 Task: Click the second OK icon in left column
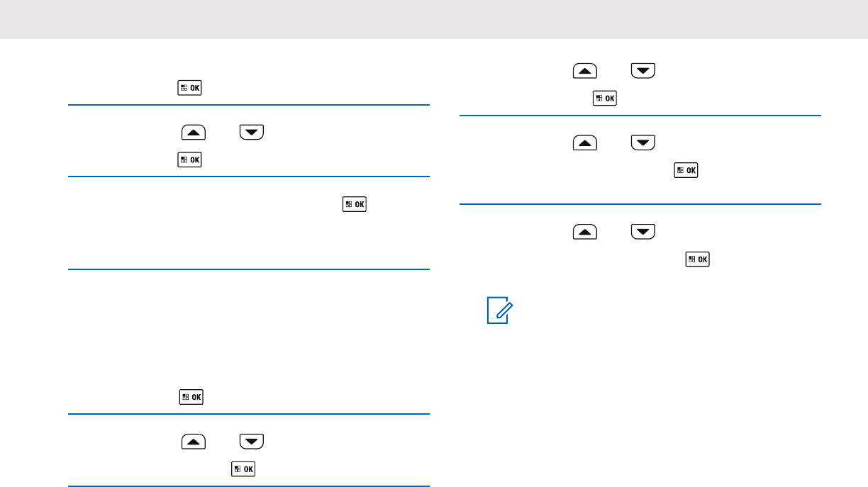pyautogui.click(x=191, y=160)
